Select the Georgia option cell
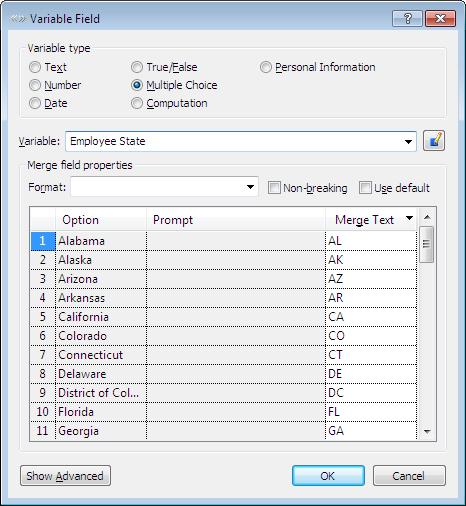The height and width of the screenshot is (506, 466). pyautogui.click(x=101, y=431)
